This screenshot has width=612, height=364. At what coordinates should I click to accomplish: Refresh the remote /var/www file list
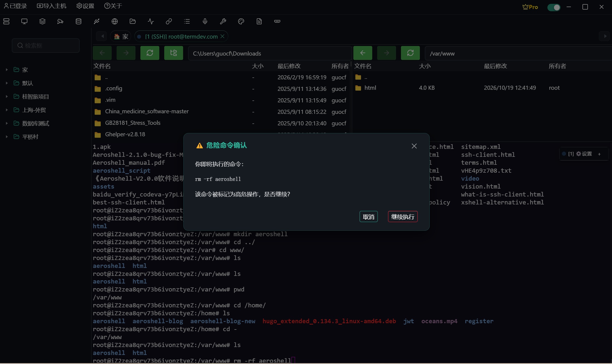pos(410,53)
